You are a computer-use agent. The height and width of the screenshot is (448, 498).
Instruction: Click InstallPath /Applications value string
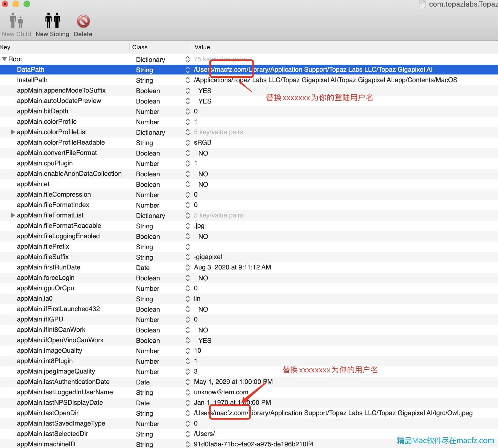click(x=326, y=80)
